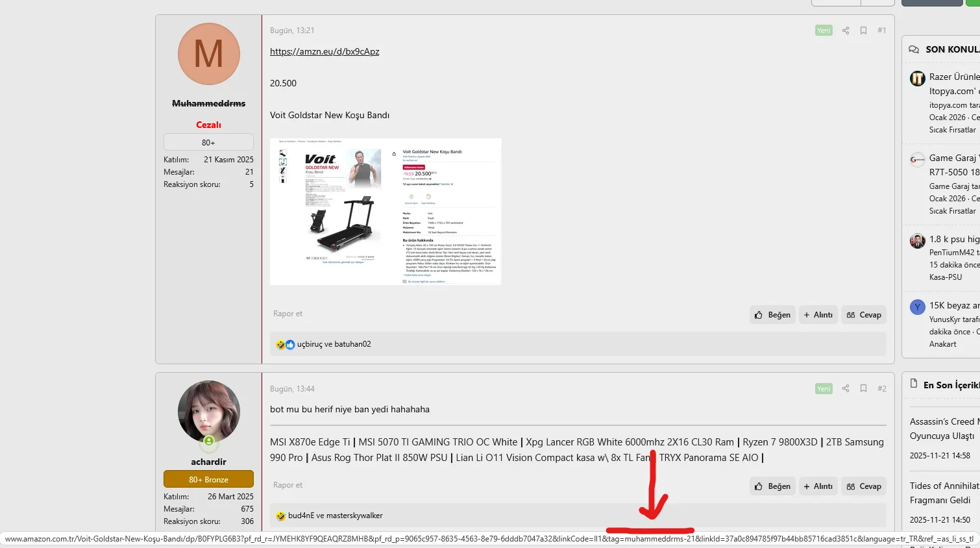Viewport: 980px width, 548px height.
Task: Open achardir's profile picture
Action: pyautogui.click(x=209, y=412)
